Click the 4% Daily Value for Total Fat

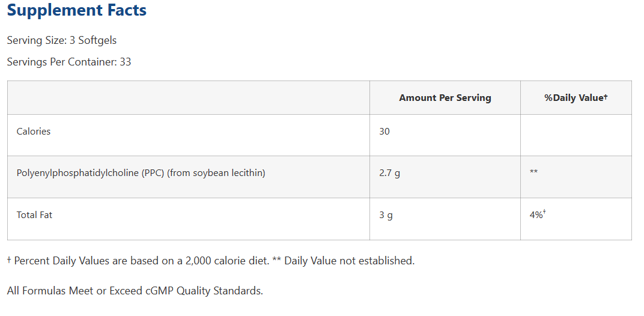coord(537,214)
